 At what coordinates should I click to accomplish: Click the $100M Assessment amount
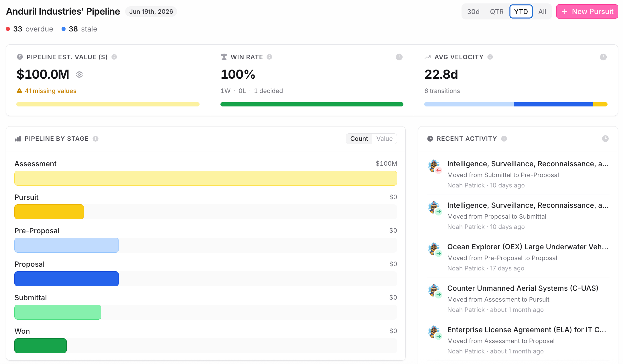(x=386, y=163)
